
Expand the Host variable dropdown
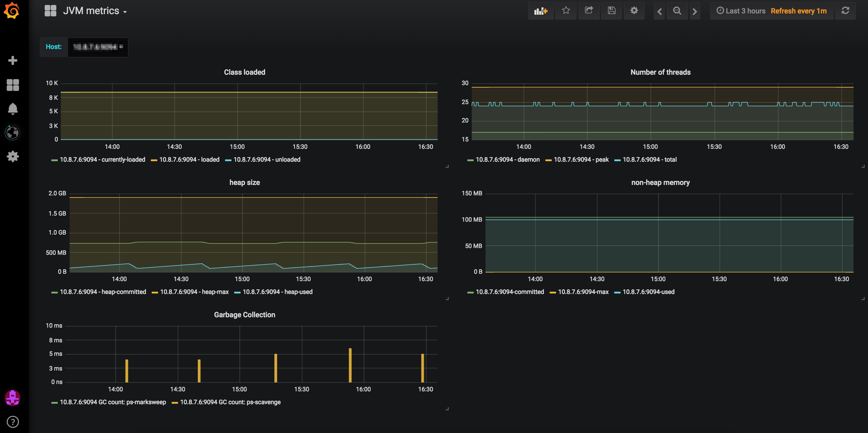[x=98, y=47]
